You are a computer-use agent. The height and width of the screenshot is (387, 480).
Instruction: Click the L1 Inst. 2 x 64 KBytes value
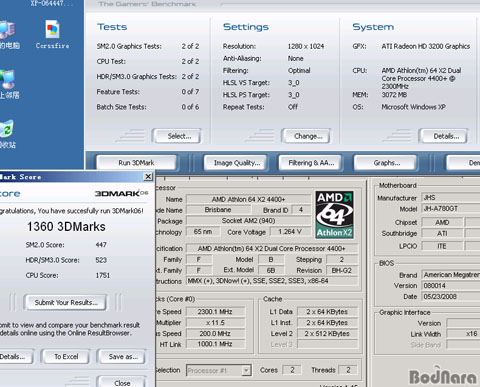point(327,323)
